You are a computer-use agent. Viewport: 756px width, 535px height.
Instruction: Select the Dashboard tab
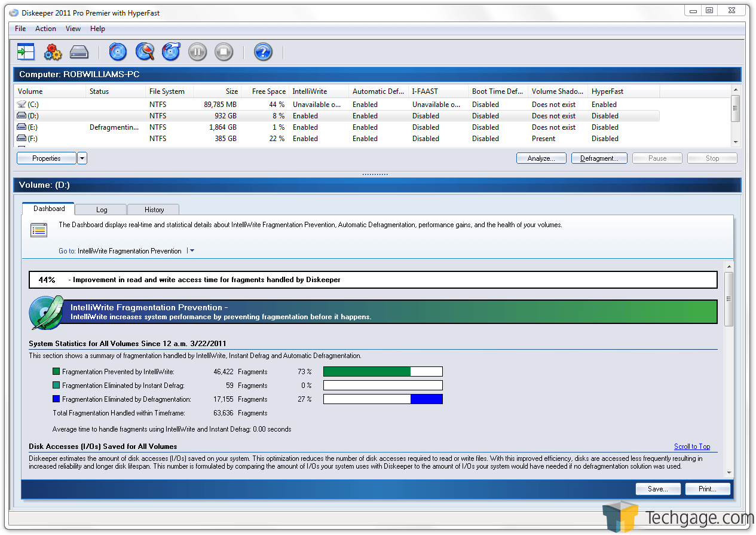49,209
